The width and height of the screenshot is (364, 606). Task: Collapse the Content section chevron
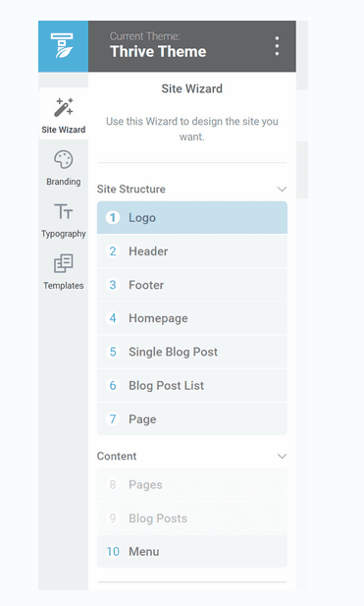tap(283, 456)
